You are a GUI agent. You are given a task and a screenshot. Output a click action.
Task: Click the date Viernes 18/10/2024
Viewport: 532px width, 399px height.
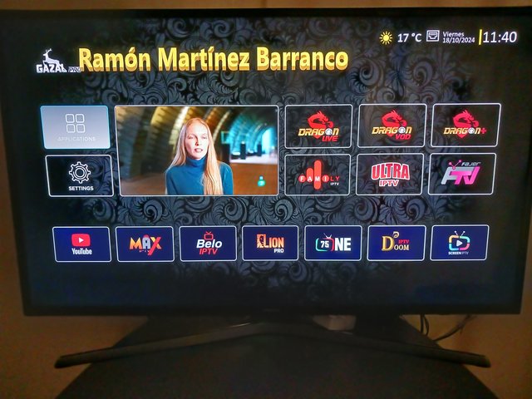(x=458, y=37)
